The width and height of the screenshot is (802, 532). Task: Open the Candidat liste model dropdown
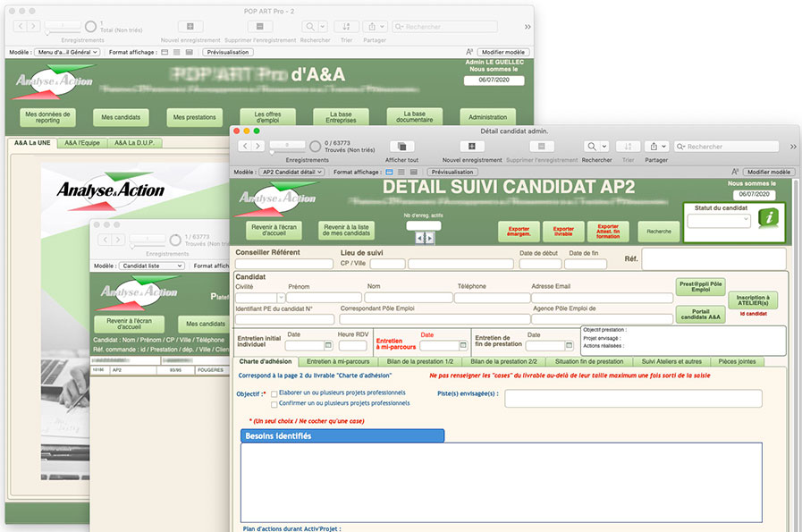[x=152, y=266]
